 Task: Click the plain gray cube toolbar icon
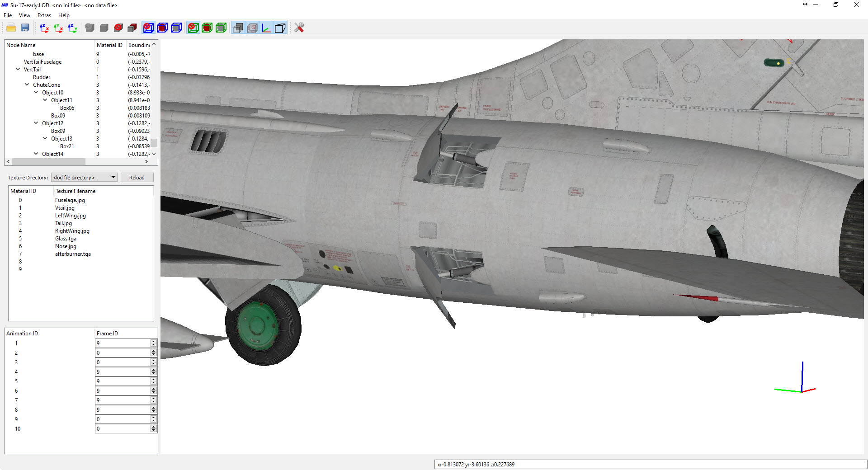(104, 28)
